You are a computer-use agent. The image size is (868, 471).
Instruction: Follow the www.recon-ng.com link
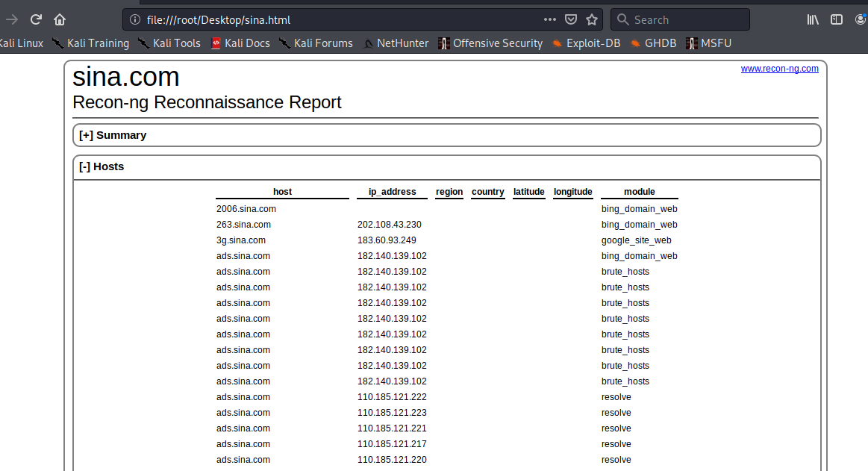(779, 69)
